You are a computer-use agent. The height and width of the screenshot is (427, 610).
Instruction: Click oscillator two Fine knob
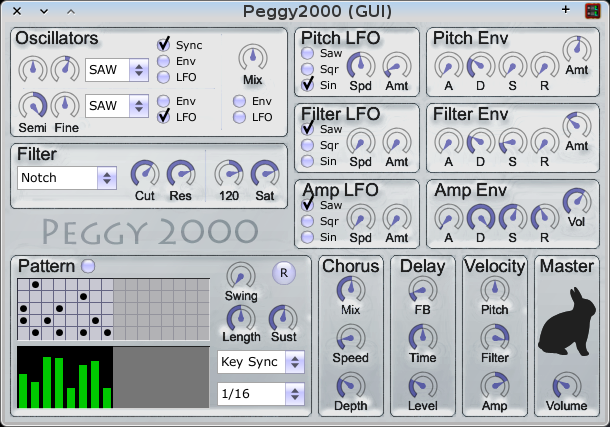pos(65,106)
